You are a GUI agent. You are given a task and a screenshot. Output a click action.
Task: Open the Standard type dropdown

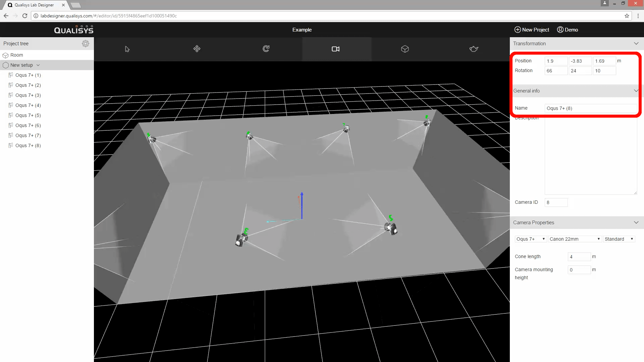[x=619, y=239]
